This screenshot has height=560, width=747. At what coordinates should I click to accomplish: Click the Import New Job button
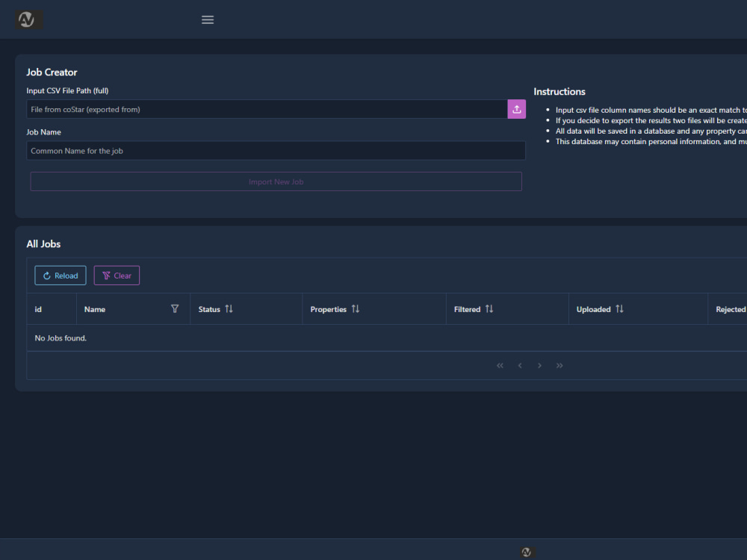pyautogui.click(x=276, y=181)
